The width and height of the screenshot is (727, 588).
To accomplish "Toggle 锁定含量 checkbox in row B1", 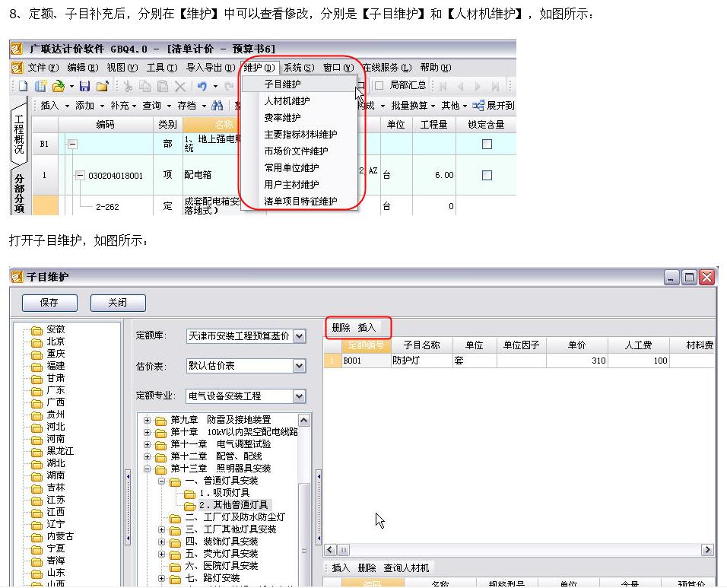I will tap(487, 145).
